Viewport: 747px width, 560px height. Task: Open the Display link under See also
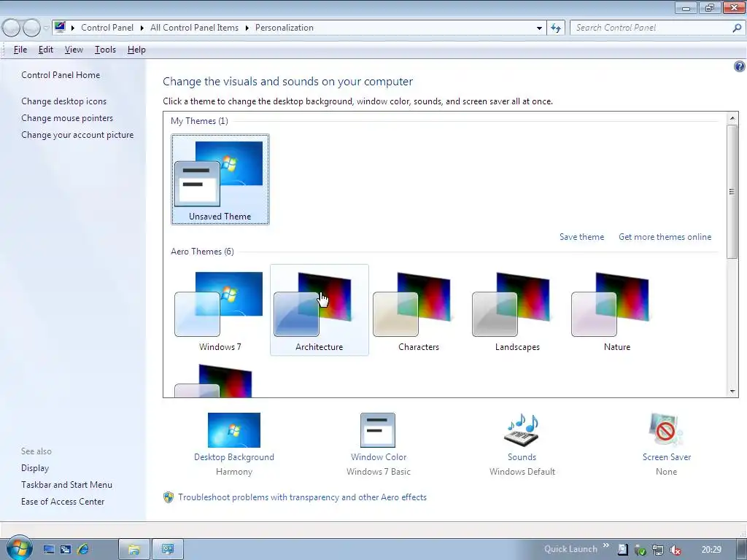(35, 468)
